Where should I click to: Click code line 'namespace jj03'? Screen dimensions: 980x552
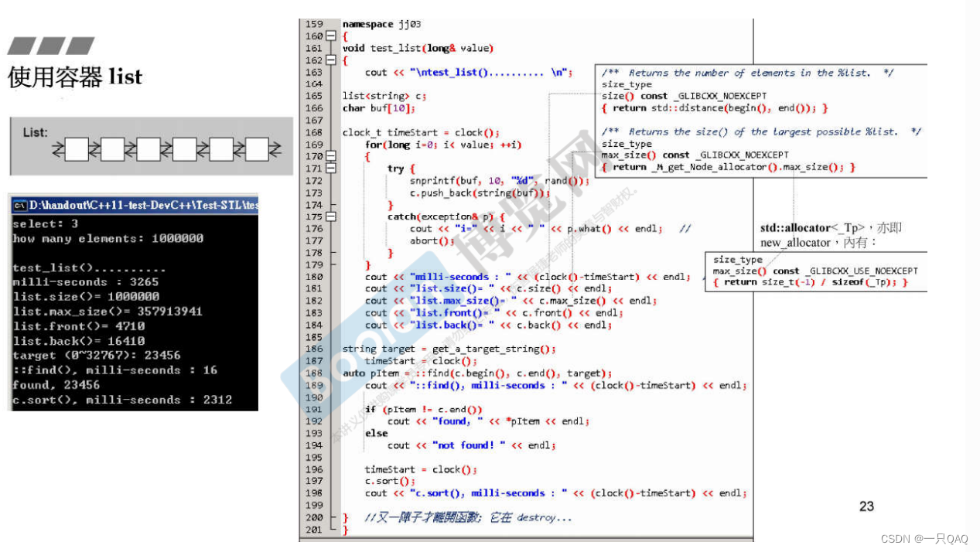(x=381, y=25)
